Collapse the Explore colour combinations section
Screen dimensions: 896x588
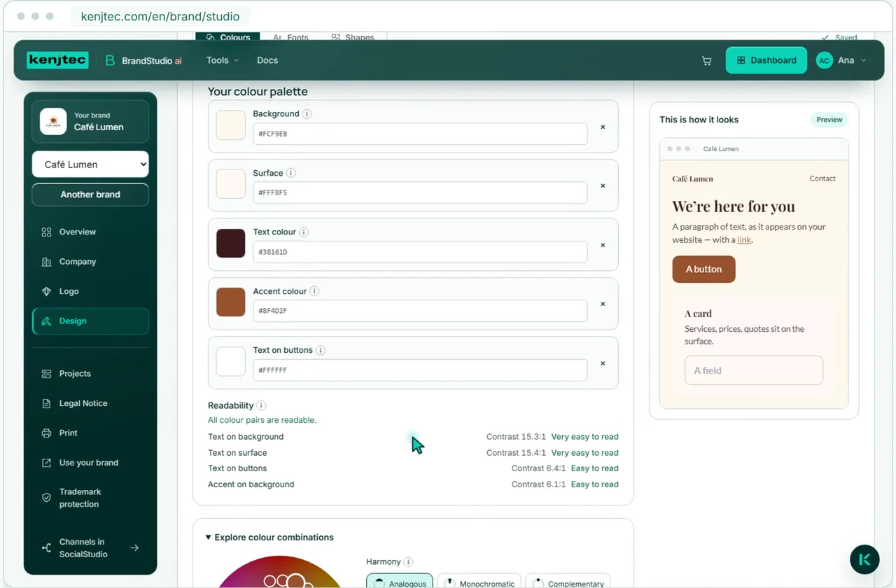pyautogui.click(x=269, y=538)
